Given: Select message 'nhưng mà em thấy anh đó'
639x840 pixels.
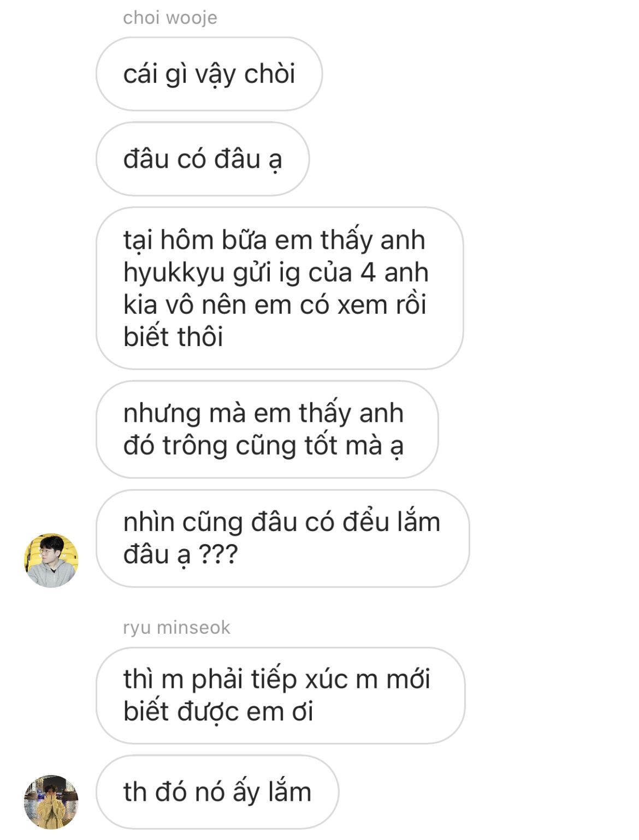Looking at the screenshot, I should pyautogui.click(x=267, y=430).
